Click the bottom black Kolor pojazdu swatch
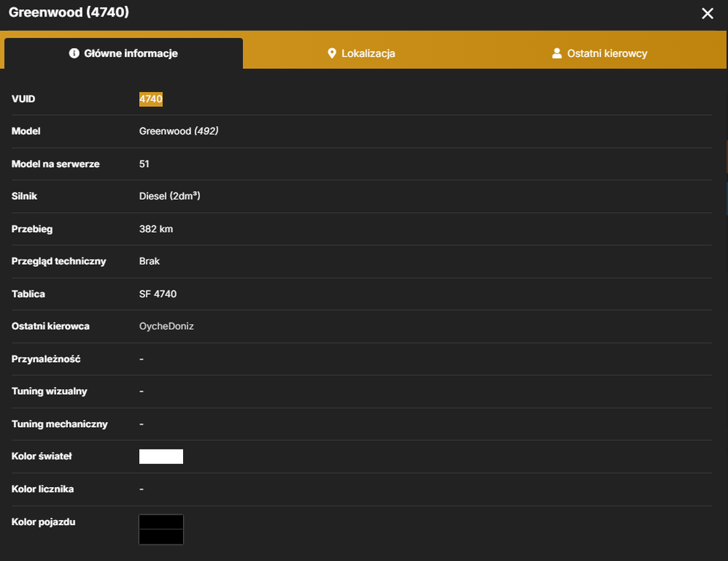The image size is (728, 561). 161,537
